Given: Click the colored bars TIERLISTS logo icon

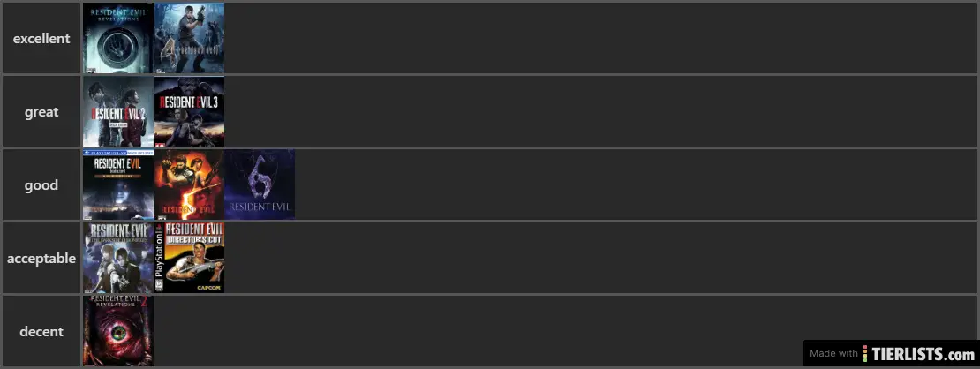Looking at the screenshot, I should tap(865, 353).
